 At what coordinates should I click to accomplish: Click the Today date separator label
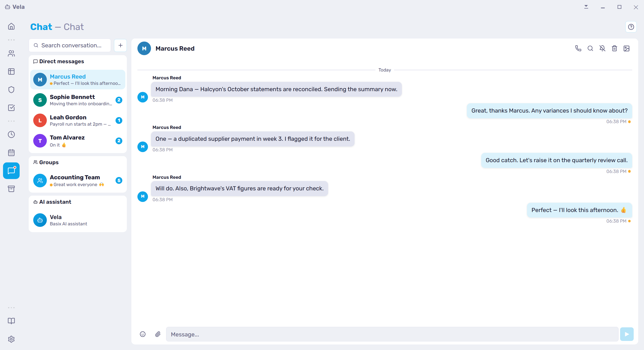[385, 70]
